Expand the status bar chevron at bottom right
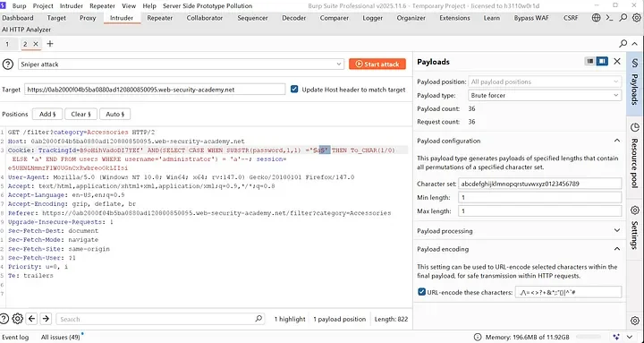 [x=629, y=338]
